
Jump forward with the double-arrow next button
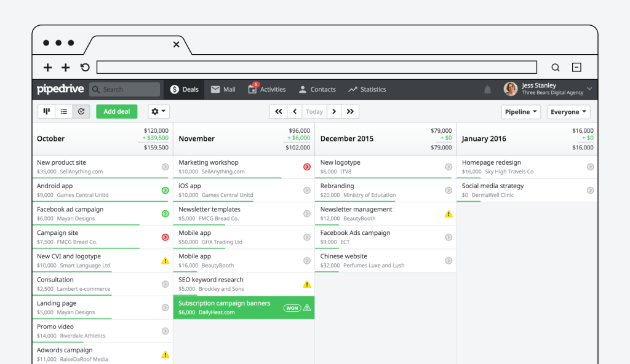350,111
